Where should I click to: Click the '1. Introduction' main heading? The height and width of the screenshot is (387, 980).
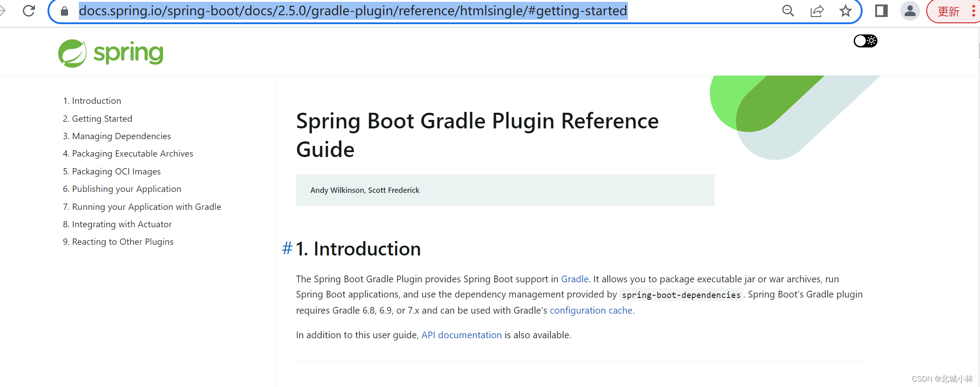358,249
